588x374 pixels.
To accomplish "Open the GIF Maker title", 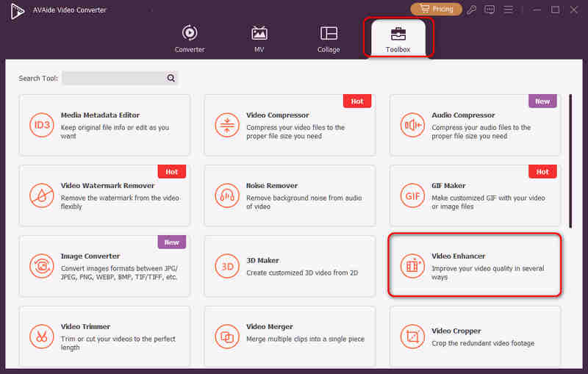I will [x=448, y=185].
